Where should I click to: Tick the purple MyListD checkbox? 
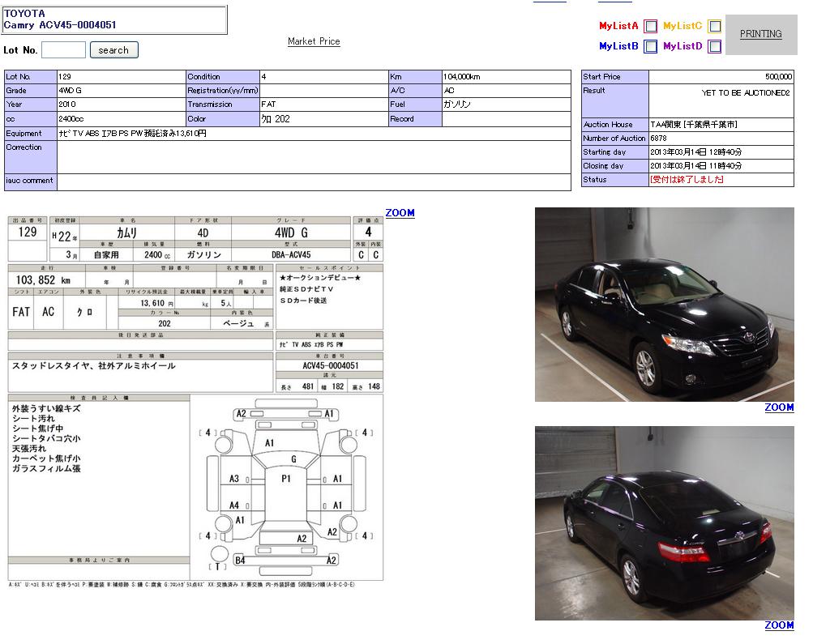pos(714,47)
